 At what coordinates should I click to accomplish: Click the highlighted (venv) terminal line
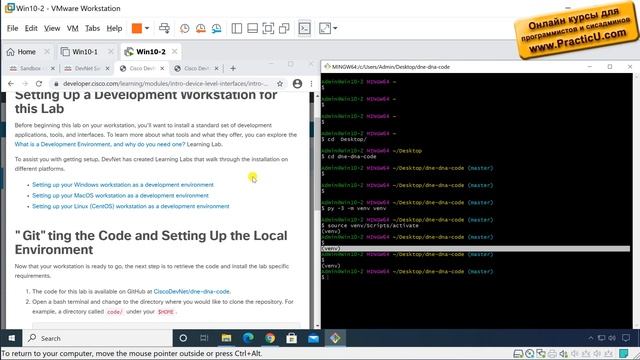click(x=476, y=249)
